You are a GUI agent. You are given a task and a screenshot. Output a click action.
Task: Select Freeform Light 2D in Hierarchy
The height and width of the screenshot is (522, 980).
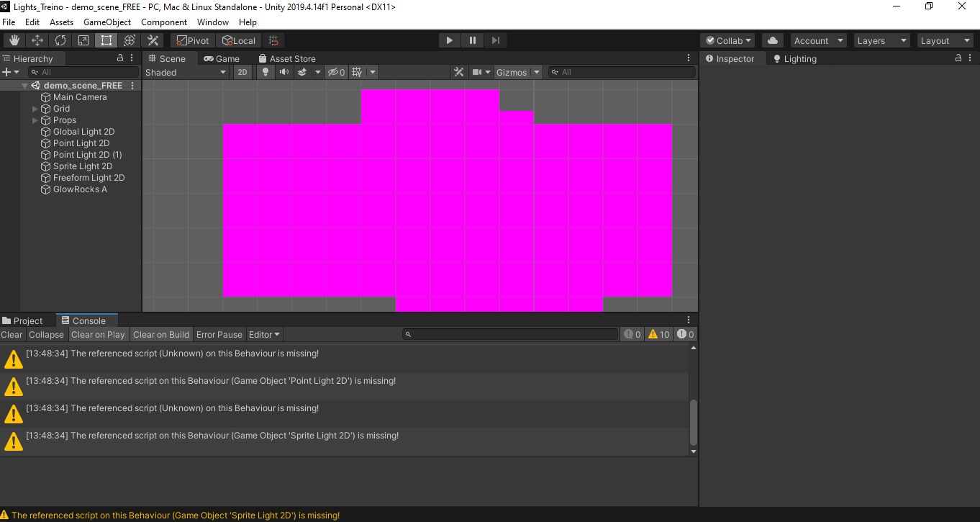[89, 178]
